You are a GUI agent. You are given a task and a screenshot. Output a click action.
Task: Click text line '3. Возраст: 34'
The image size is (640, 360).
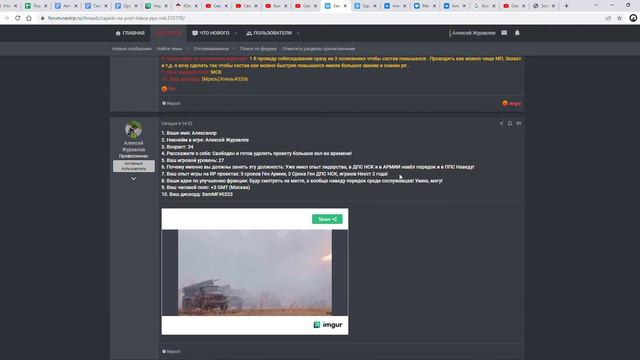(x=177, y=147)
